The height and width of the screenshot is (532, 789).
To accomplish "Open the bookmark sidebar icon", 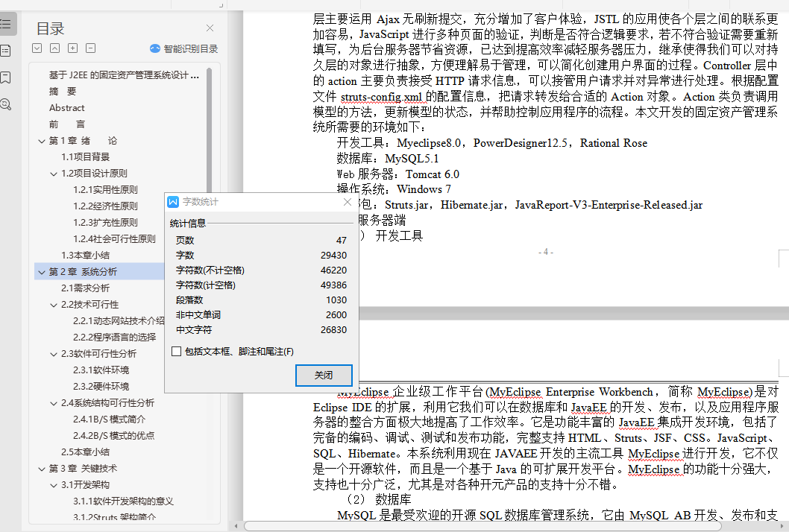I will tap(5, 77).
